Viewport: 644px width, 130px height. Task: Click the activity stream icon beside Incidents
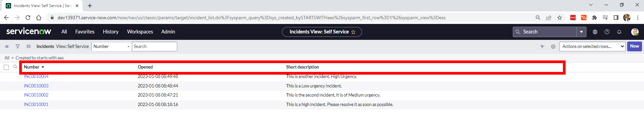pos(29,47)
